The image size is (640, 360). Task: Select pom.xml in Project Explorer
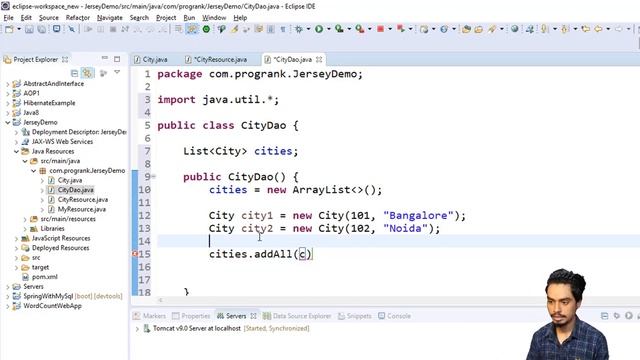click(44, 277)
